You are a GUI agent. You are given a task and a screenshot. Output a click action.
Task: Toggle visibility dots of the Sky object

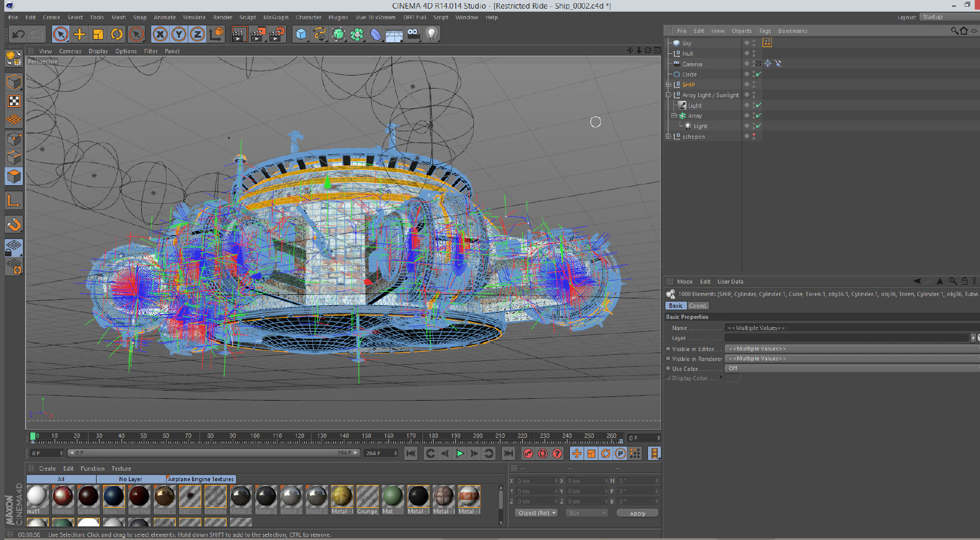pos(754,43)
